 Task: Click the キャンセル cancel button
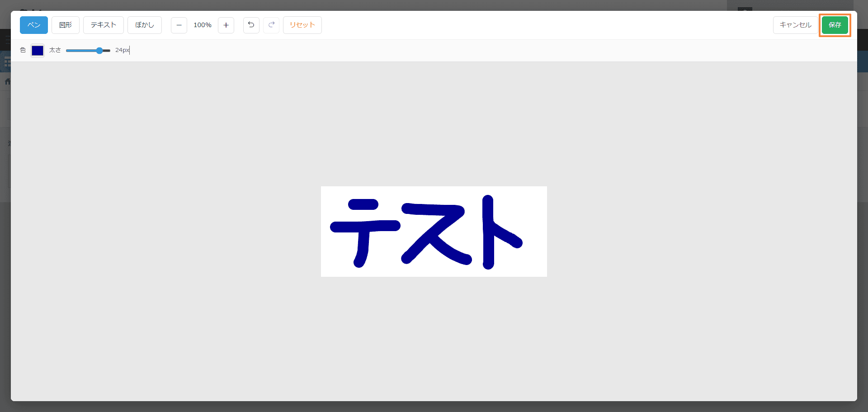pyautogui.click(x=796, y=25)
